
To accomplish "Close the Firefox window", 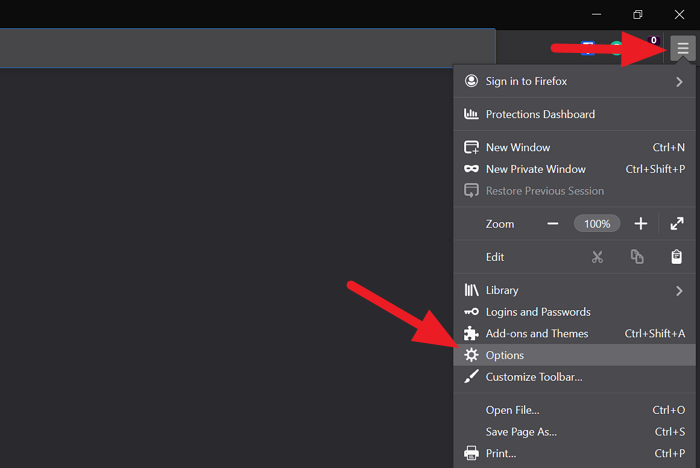I will (679, 14).
